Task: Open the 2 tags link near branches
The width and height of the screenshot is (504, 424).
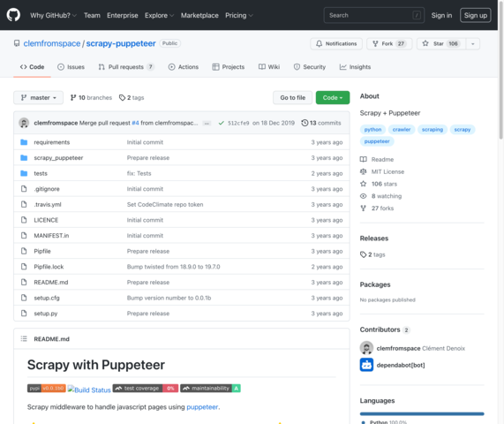Action: [132, 97]
